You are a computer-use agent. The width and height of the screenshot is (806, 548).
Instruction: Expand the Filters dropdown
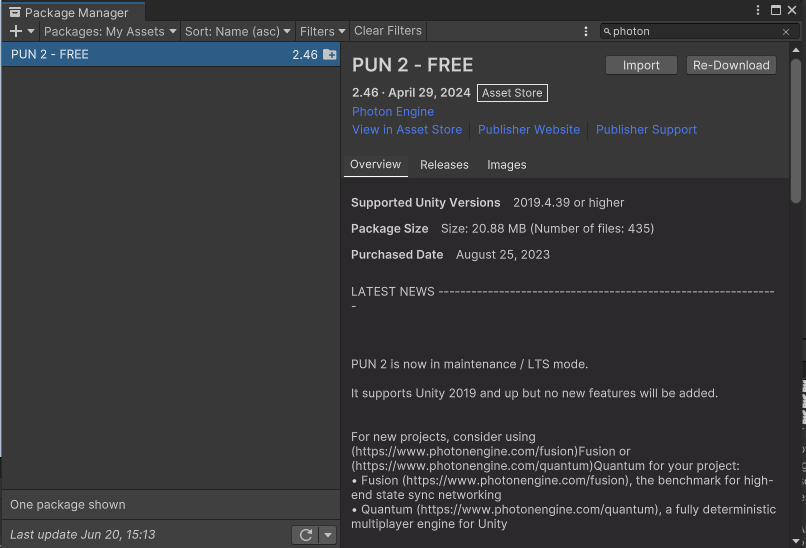pos(322,31)
